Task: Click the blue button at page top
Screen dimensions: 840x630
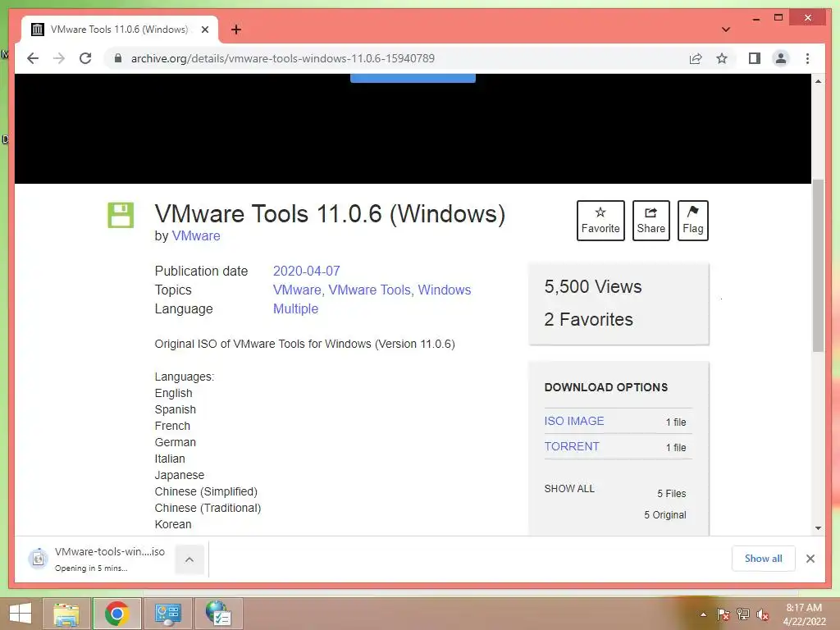Action: tap(413, 78)
